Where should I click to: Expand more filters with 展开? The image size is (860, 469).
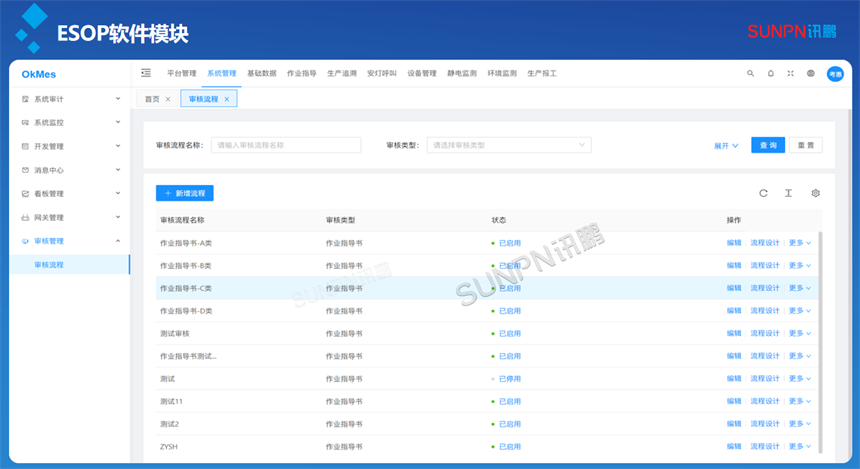click(x=726, y=146)
